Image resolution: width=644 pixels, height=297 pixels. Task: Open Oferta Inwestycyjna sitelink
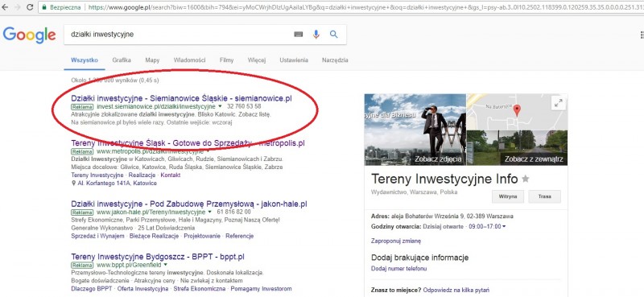(x=143, y=289)
